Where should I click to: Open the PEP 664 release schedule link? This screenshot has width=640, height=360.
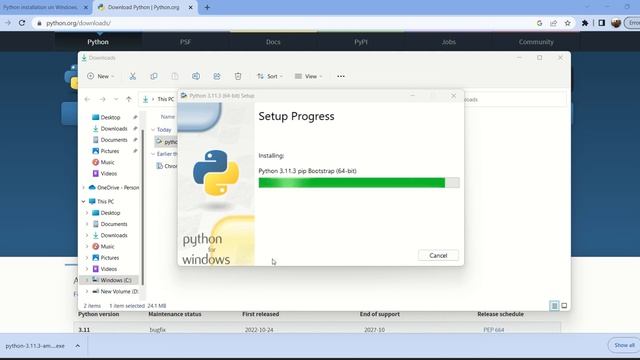pyautogui.click(x=493, y=329)
